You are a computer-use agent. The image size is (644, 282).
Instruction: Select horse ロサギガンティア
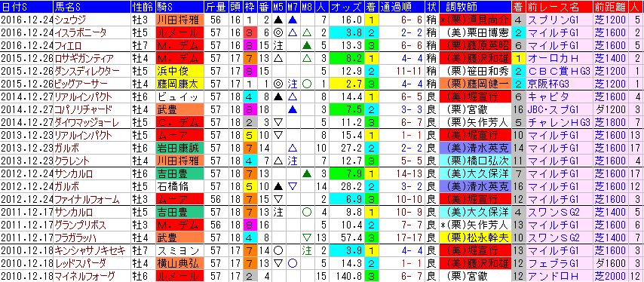84,57
